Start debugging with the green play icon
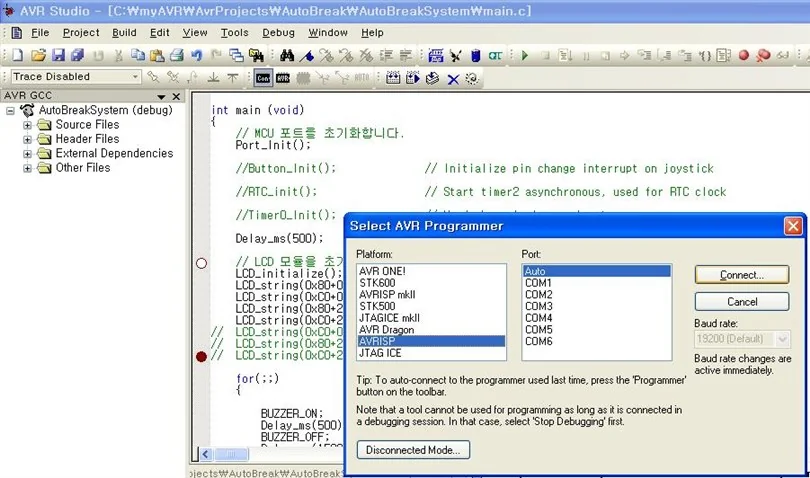Screen dimensions: 810x478 (x=525, y=55)
